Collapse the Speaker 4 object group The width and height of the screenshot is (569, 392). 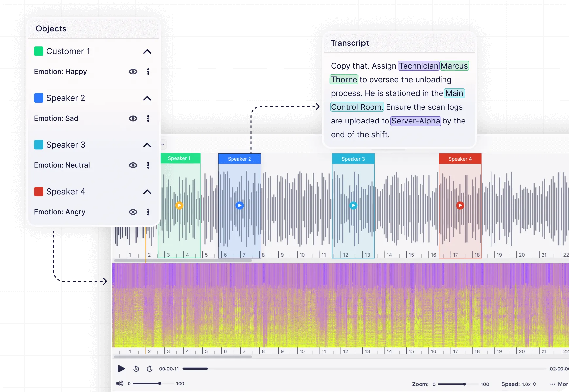click(x=147, y=191)
